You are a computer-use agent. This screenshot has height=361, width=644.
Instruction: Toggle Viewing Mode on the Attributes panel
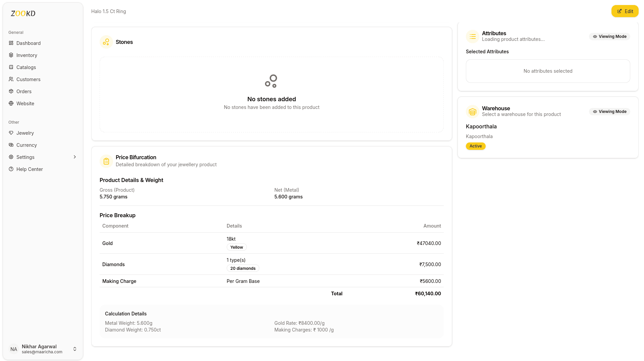tap(609, 36)
